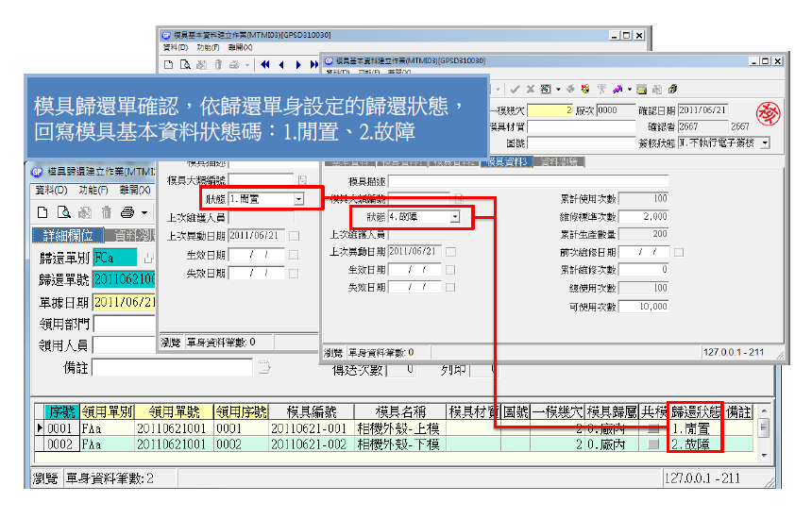Go to first record in rear 模具基本資料 window
This screenshot has height=519, width=812.
tap(265, 65)
